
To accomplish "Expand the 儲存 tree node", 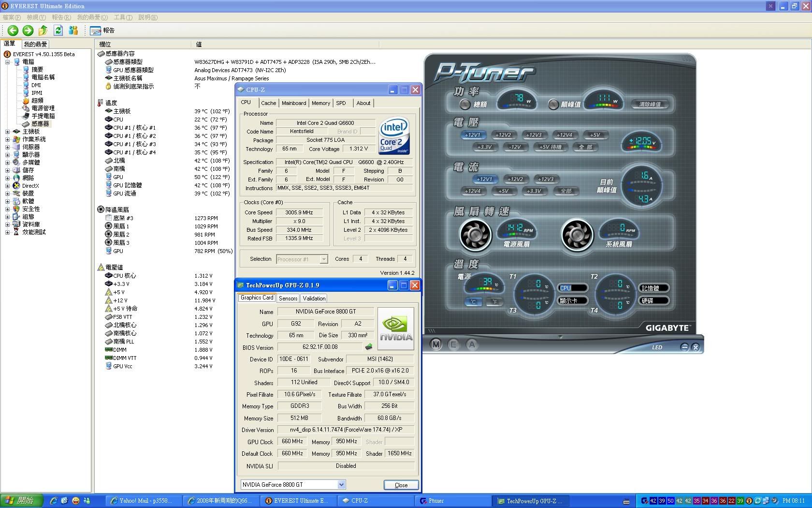I will point(7,170).
